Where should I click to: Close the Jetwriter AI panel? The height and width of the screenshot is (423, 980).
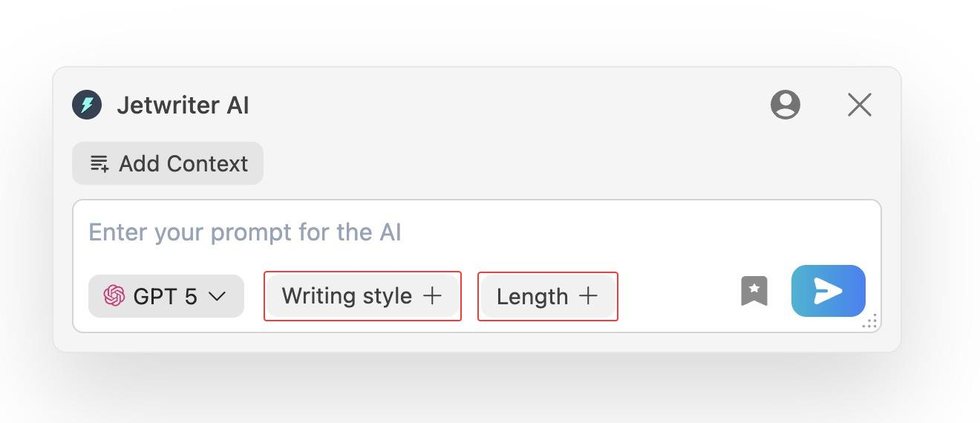(x=859, y=105)
